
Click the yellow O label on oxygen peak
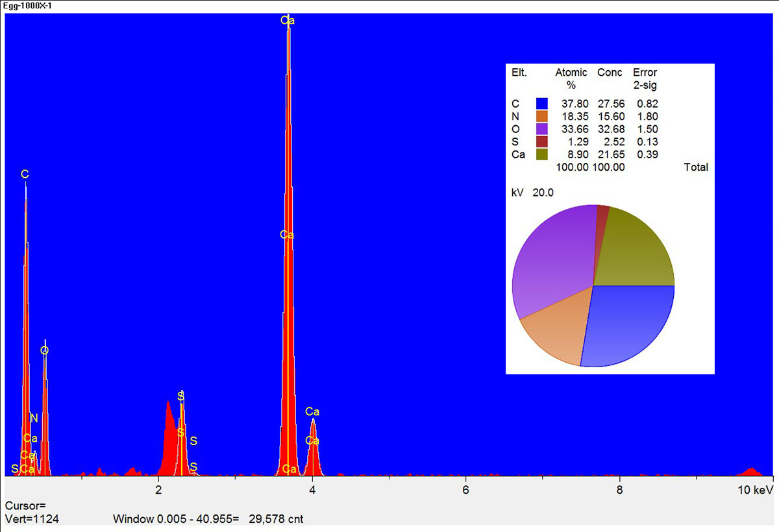[x=44, y=350]
